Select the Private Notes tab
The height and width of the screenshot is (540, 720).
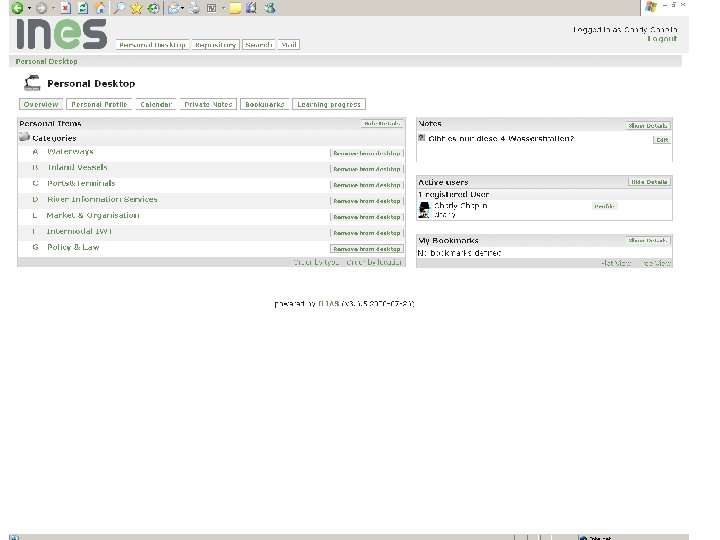tap(208, 104)
